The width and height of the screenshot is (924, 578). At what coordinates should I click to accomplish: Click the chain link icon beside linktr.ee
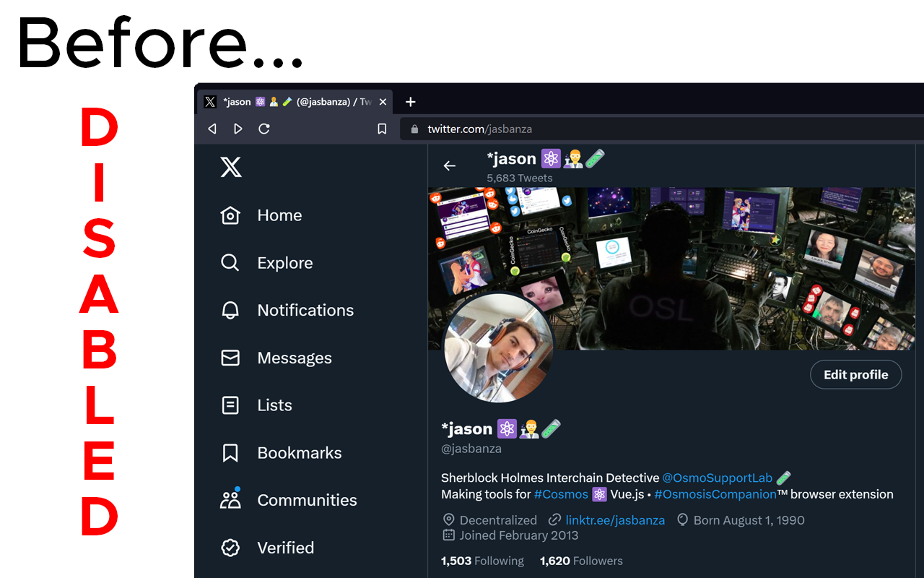pos(554,520)
